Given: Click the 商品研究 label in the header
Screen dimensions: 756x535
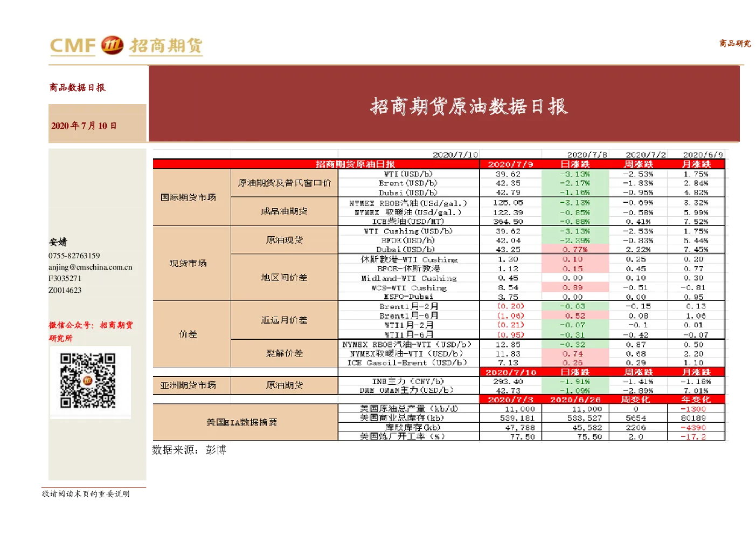Looking at the screenshot, I should pos(735,43).
